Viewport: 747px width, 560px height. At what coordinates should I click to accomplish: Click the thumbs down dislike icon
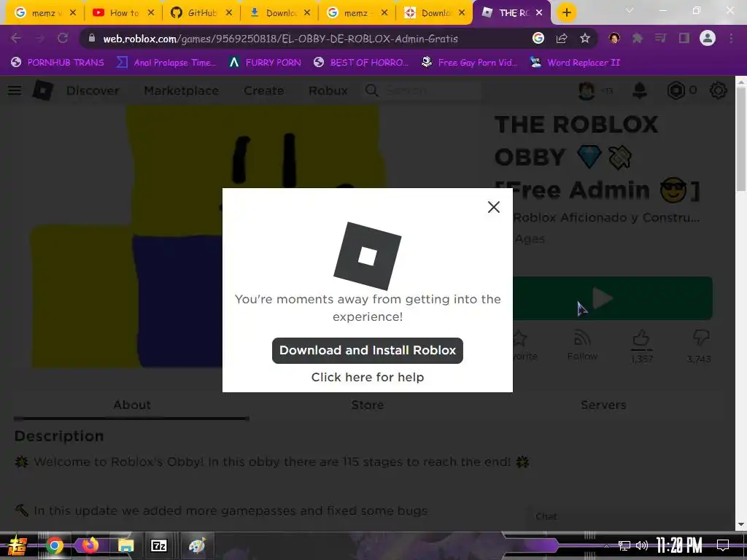click(x=701, y=338)
